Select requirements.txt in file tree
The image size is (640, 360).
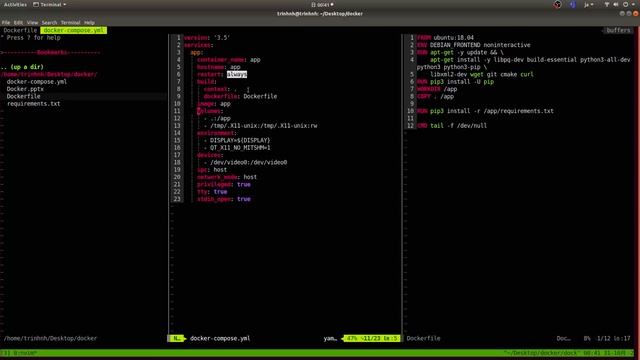33,104
